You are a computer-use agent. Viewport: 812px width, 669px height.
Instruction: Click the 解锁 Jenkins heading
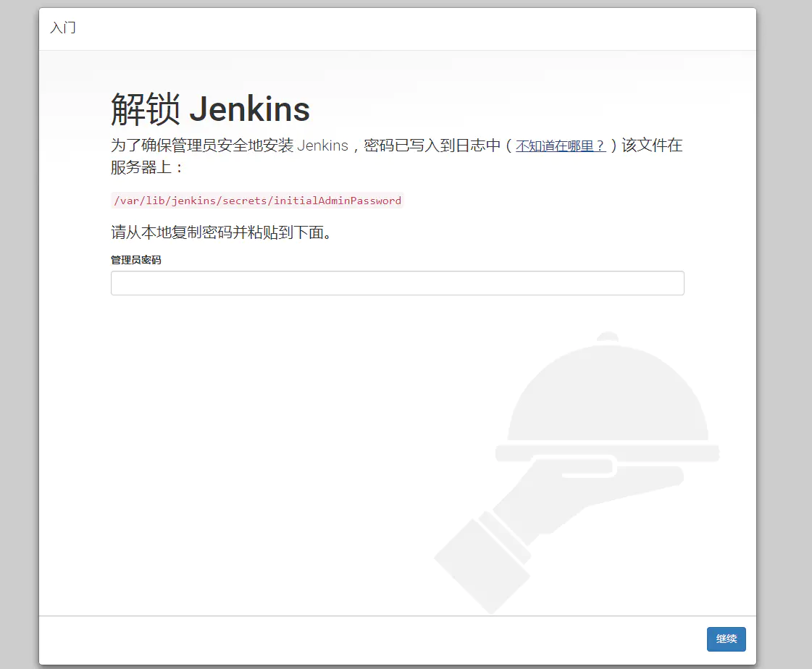(x=209, y=109)
